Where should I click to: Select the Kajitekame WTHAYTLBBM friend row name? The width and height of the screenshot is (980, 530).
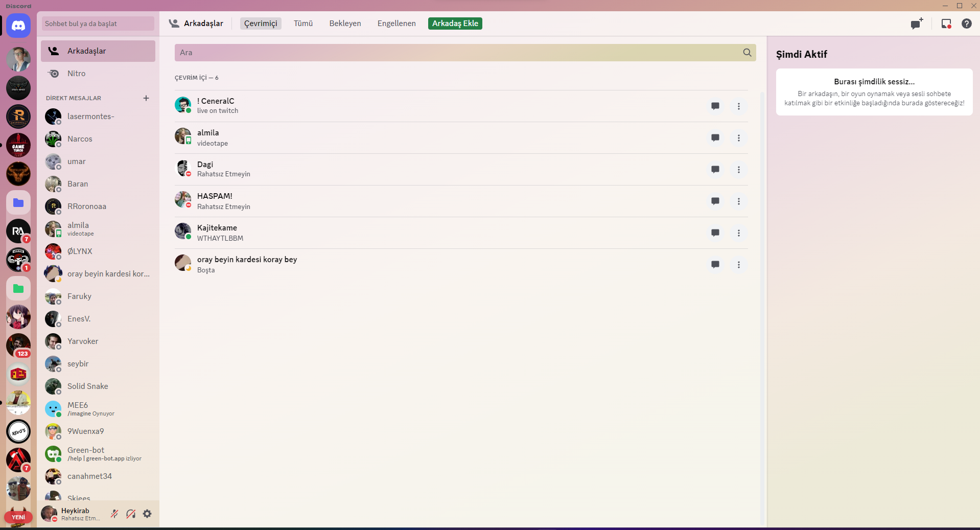217,228
